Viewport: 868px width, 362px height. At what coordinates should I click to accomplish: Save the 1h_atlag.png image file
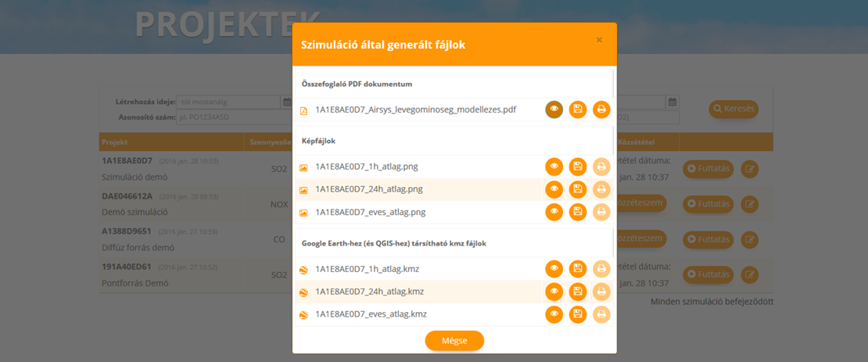[x=578, y=166]
